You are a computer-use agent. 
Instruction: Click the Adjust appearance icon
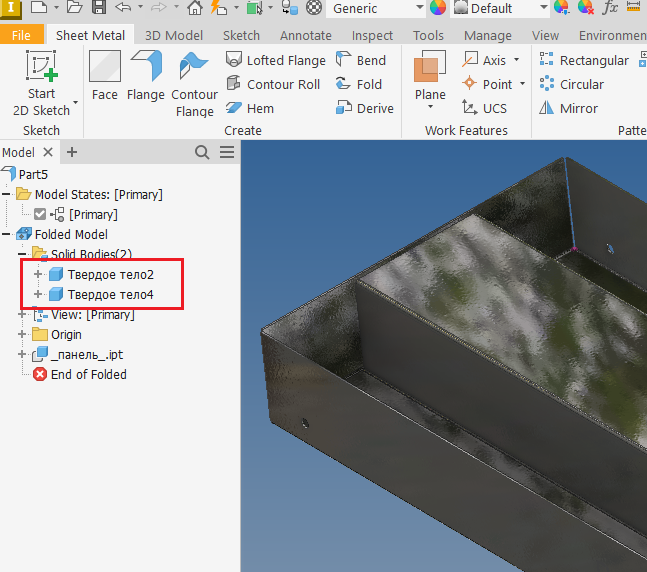point(561,7)
